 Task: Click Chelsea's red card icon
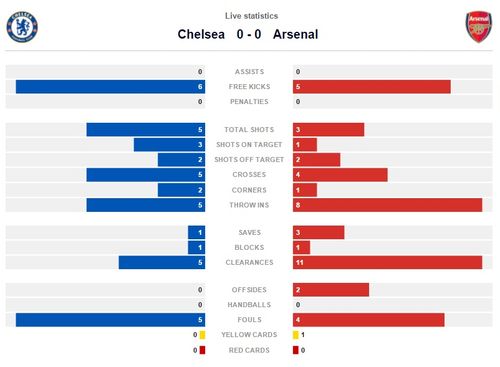click(x=202, y=350)
